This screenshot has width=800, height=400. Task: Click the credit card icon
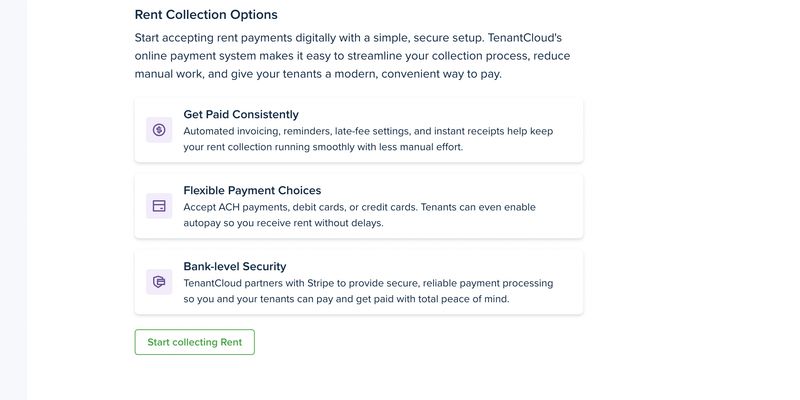pos(159,206)
